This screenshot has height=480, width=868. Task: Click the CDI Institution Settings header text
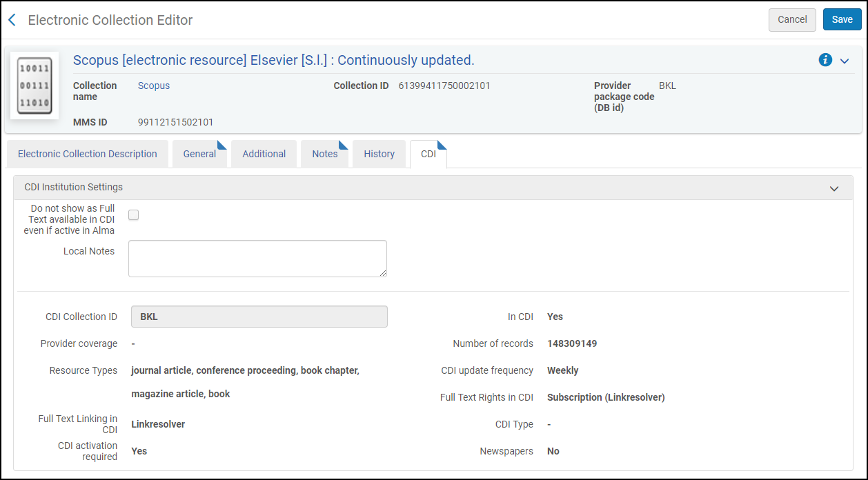tap(74, 187)
